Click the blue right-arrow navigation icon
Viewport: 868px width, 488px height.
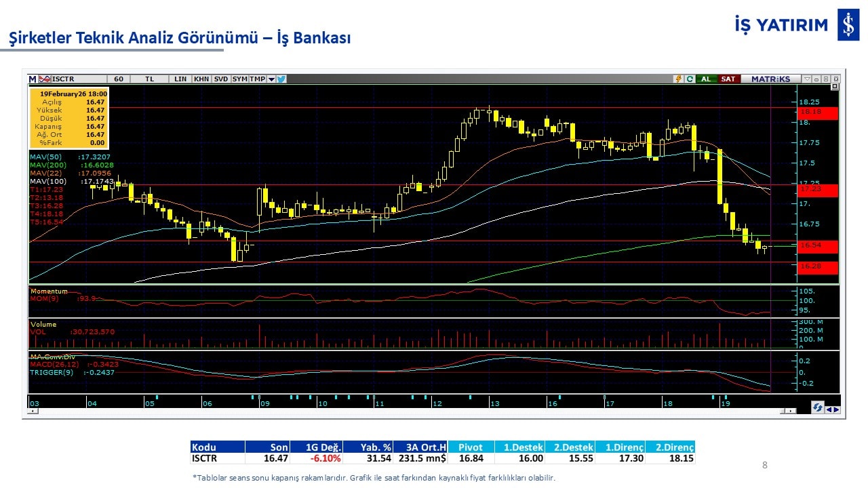click(x=836, y=409)
